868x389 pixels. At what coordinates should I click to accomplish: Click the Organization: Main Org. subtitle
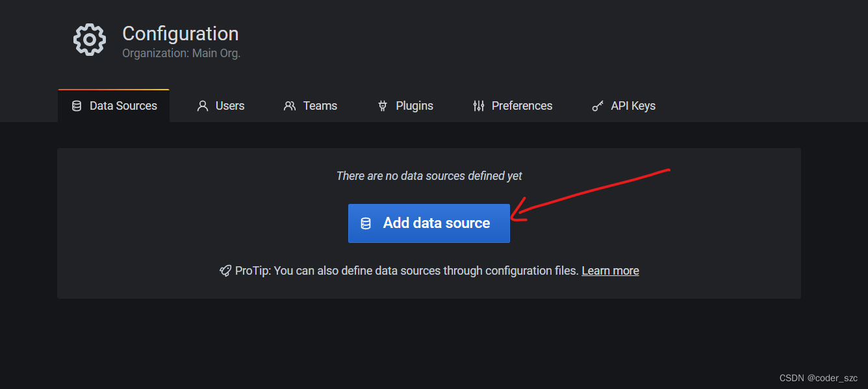181,53
